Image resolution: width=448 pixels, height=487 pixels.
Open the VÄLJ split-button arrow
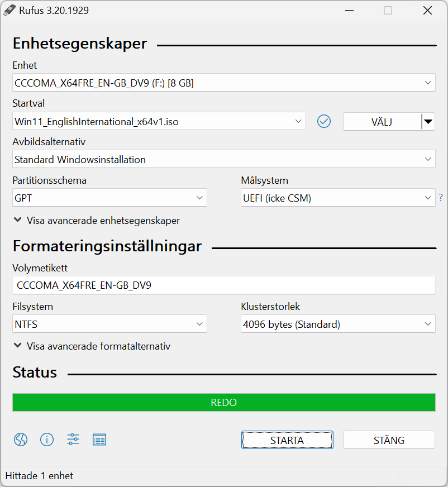pos(428,121)
